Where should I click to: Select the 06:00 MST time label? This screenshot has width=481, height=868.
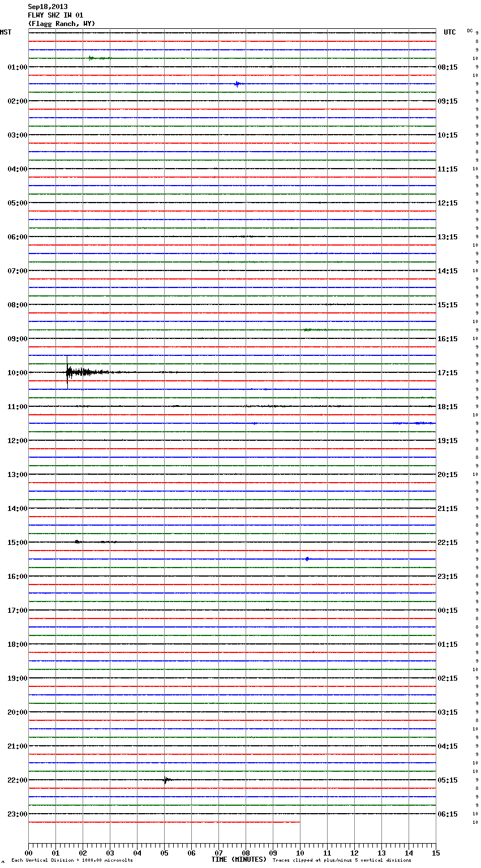[17, 237]
